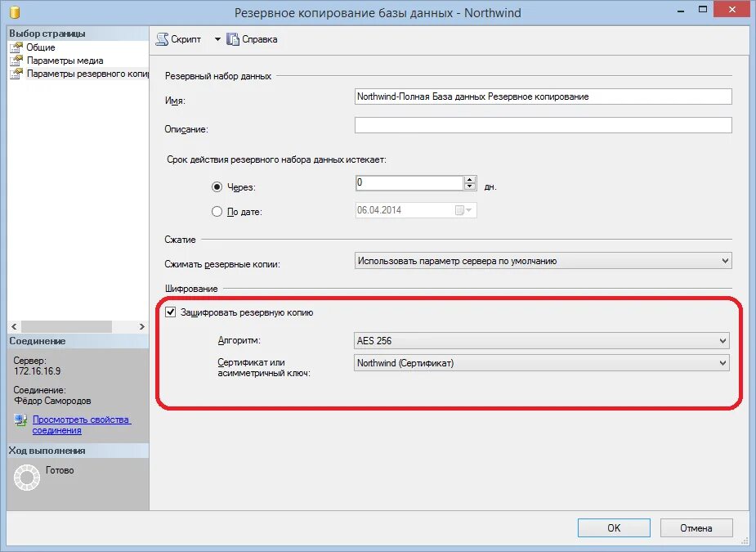Click the page list right scroll arrow

[x=141, y=326]
